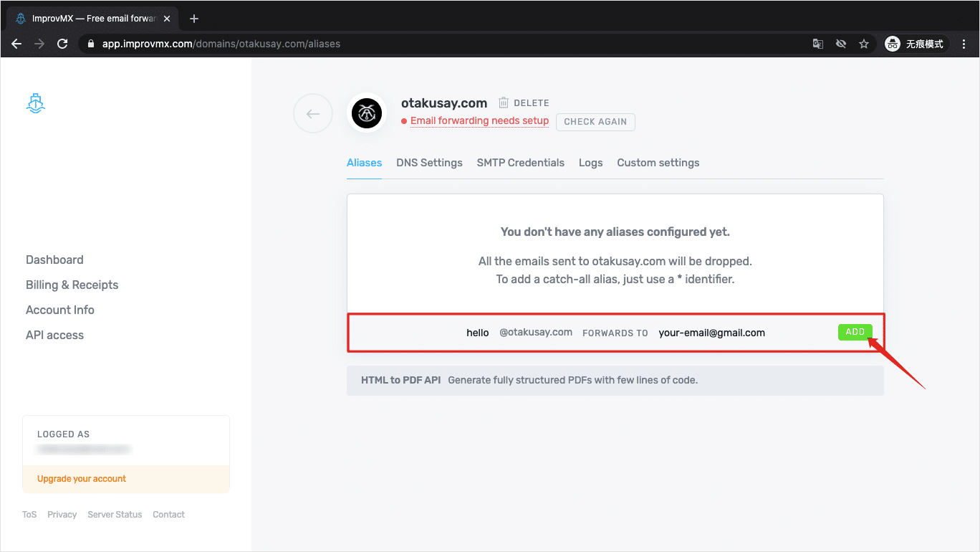The height and width of the screenshot is (552, 980).
Task: Click the ImprovMX ship logo in sidebar
Action: coord(36,104)
